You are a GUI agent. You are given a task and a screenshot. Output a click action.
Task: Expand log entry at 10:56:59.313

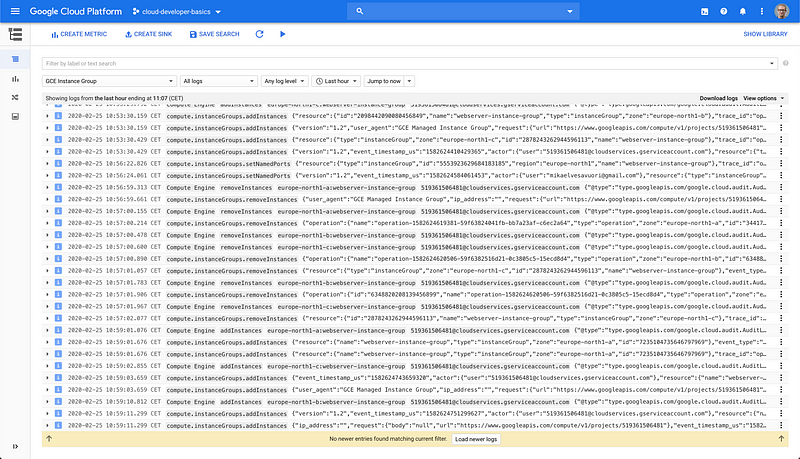click(47, 187)
